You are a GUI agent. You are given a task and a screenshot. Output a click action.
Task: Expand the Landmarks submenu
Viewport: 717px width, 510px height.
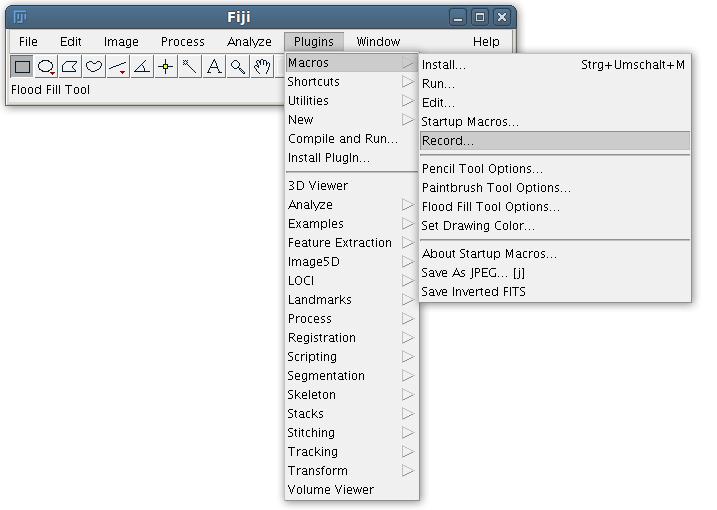click(x=351, y=300)
